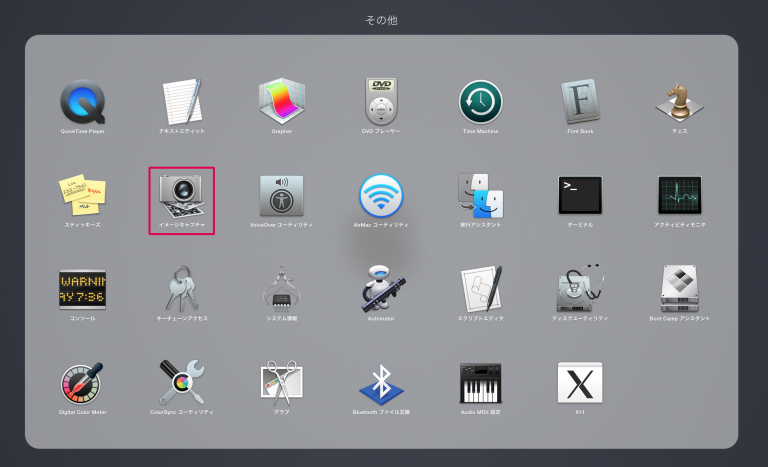Image resolution: width=768 pixels, height=467 pixels.
Task: Launch Audio MIDI 設定 keyboard icon
Action: coord(480,383)
